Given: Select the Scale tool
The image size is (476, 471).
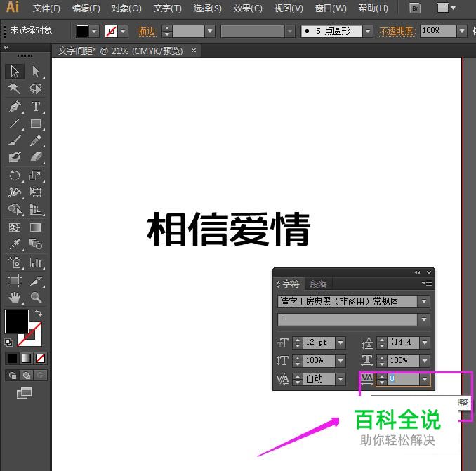Looking at the screenshot, I should 36,175.
